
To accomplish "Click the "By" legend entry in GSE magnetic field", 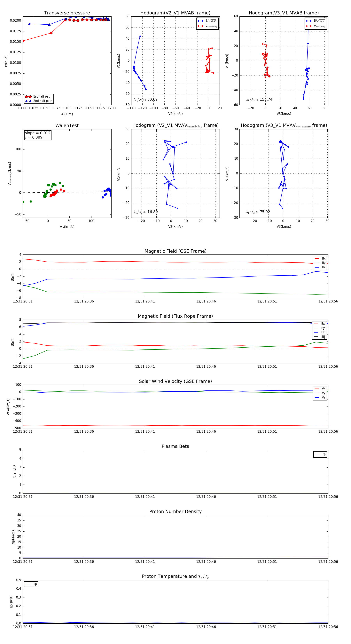I will point(320,263).
